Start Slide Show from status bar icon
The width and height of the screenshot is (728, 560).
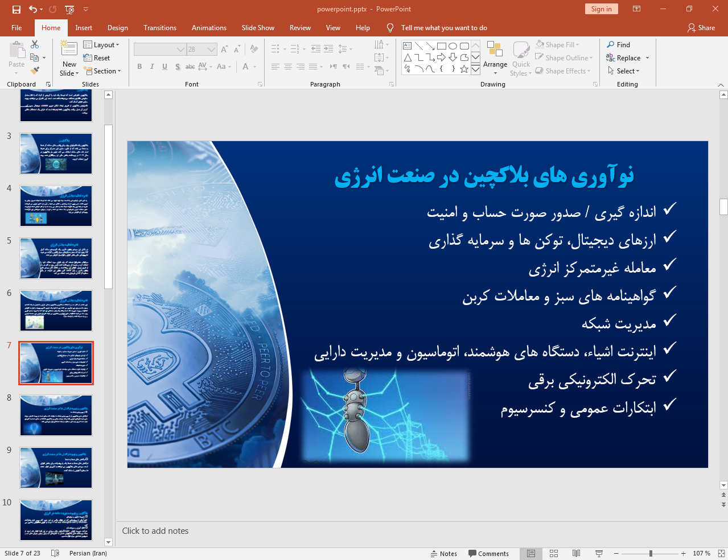[599, 553]
